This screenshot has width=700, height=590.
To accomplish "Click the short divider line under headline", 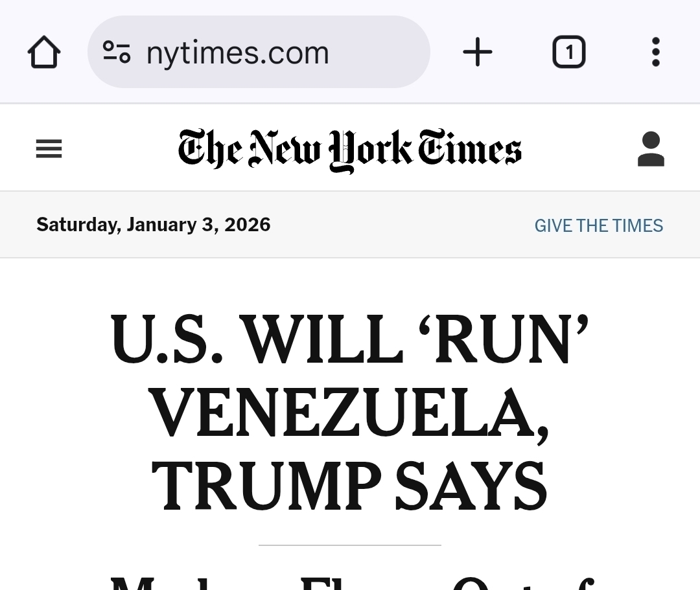I will click(x=349, y=545).
